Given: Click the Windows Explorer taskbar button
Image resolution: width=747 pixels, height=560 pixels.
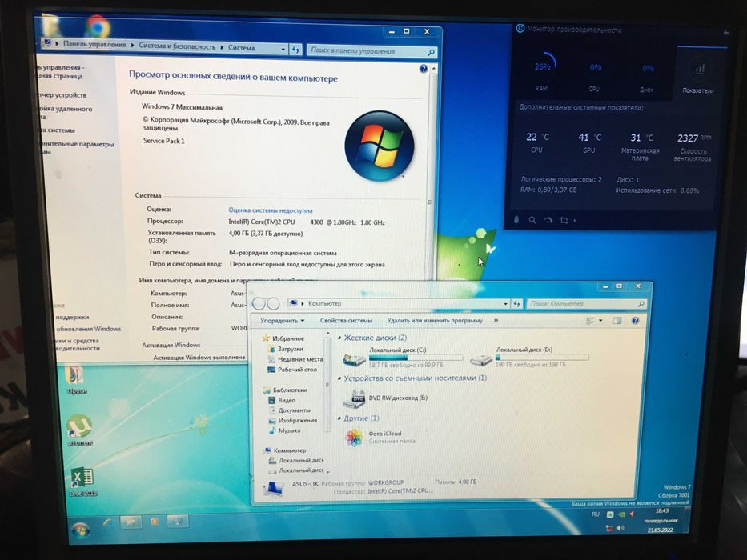Looking at the screenshot, I should 131,522.
